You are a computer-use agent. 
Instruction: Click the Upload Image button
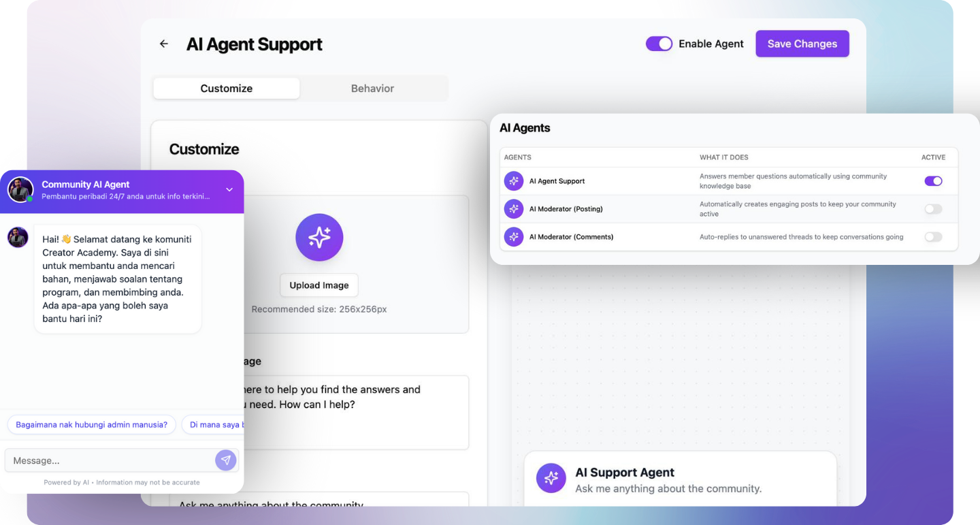(319, 285)
